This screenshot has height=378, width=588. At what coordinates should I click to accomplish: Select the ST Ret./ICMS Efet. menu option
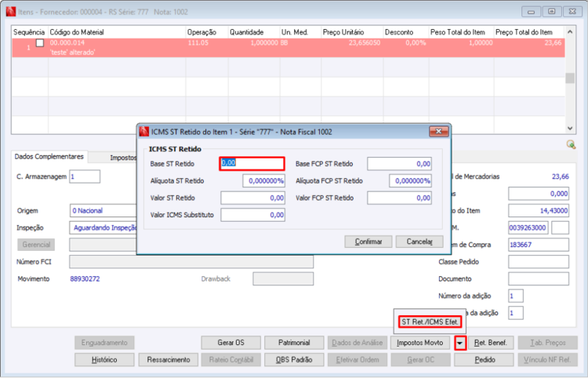point(430,322)
